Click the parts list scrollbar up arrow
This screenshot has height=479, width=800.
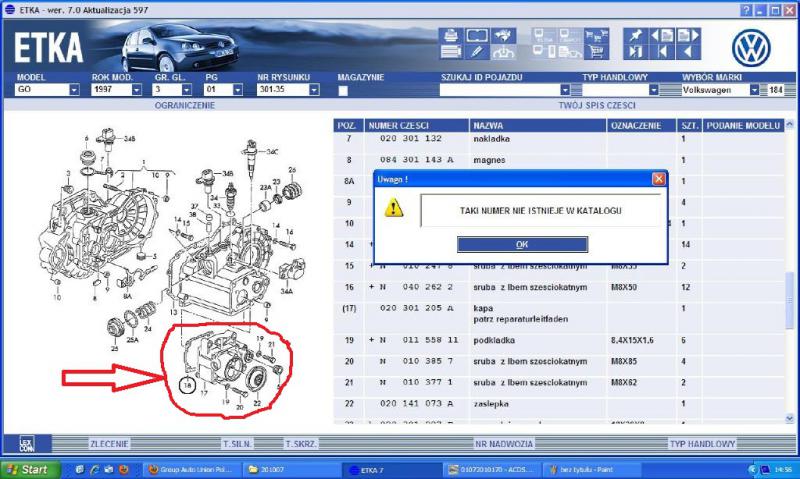click(790, 124)
